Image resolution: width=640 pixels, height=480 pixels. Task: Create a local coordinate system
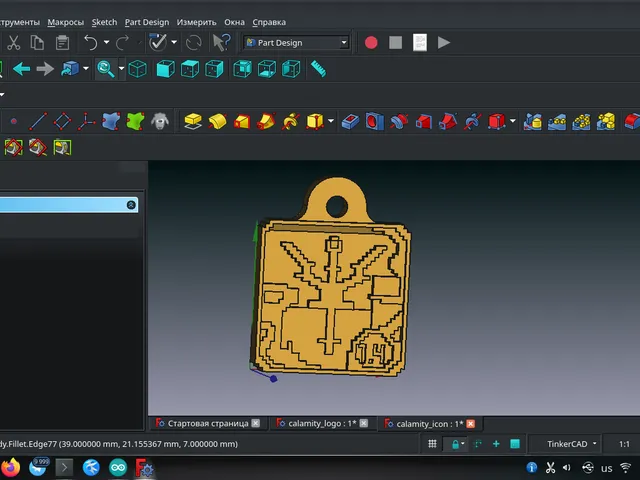(87, 121)
